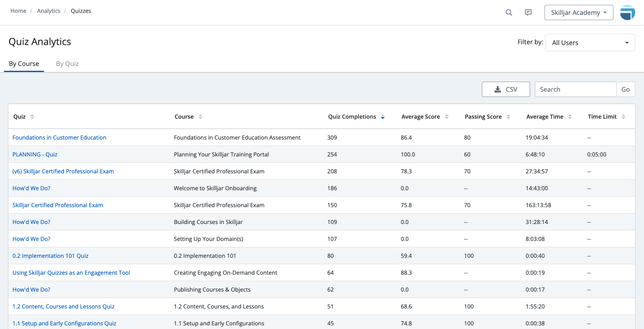The width and height of the screenshot is (644, 329).
Task: Sort by the Course column arrows
Action: click(x=200, y=117)
